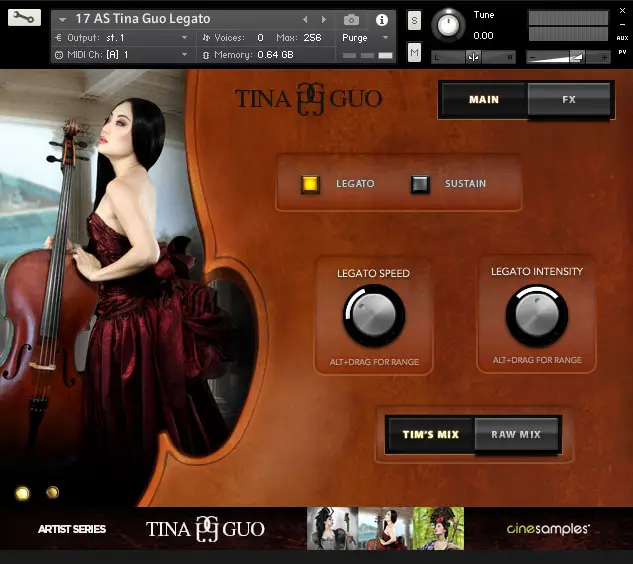Open the instrument info icon
This screenshot has height=564, width=633.
381,19
